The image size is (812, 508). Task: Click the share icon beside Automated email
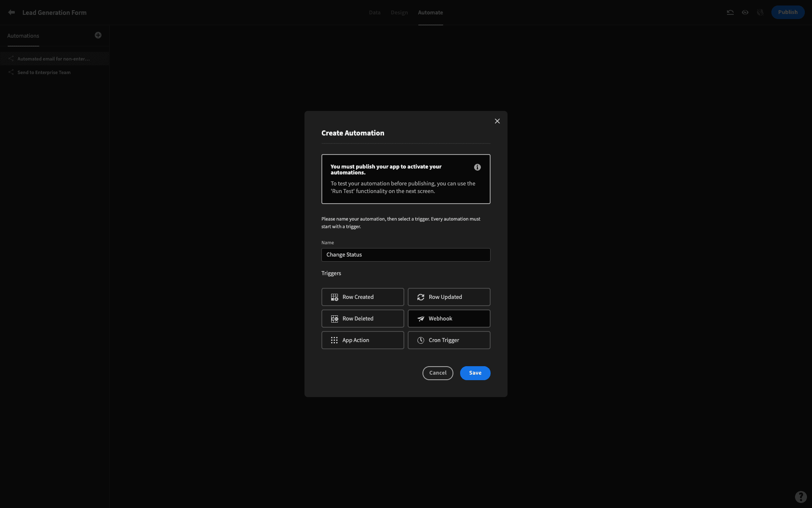[11, 59]
